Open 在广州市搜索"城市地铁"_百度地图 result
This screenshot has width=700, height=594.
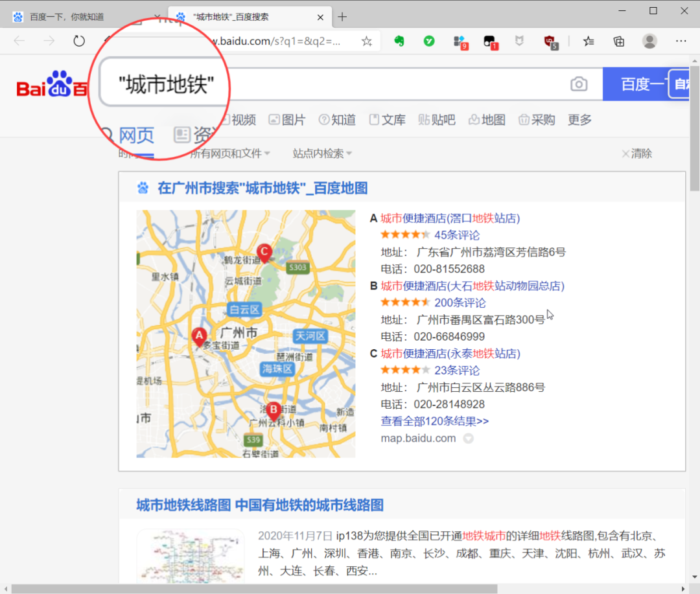coord(262,188)
